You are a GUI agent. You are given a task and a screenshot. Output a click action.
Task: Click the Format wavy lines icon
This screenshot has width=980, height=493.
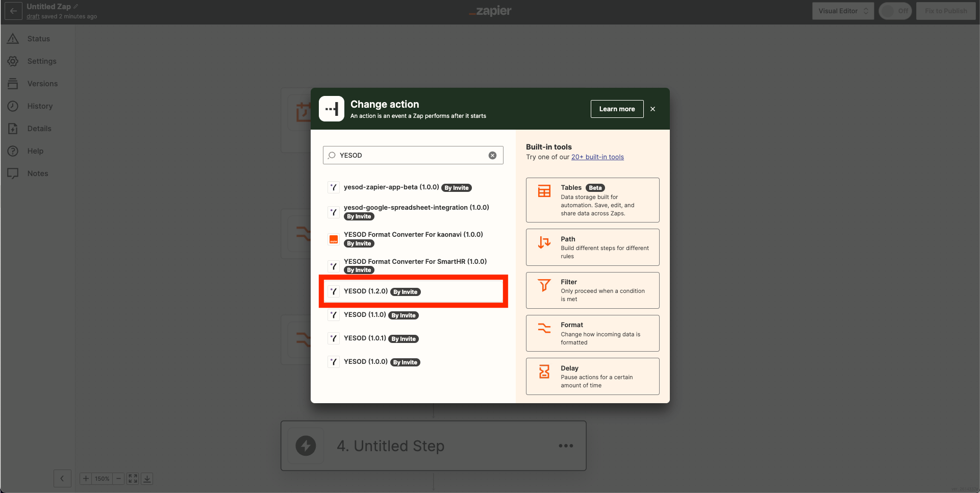tap(544, 328)
